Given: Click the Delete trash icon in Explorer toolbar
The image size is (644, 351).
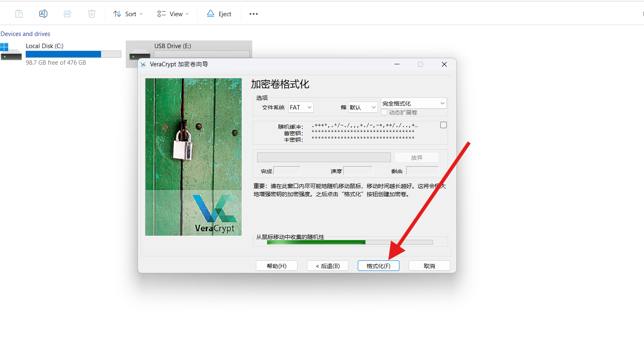Looking at the screenshot, I should pyautogui.click(x=92, y=14).
